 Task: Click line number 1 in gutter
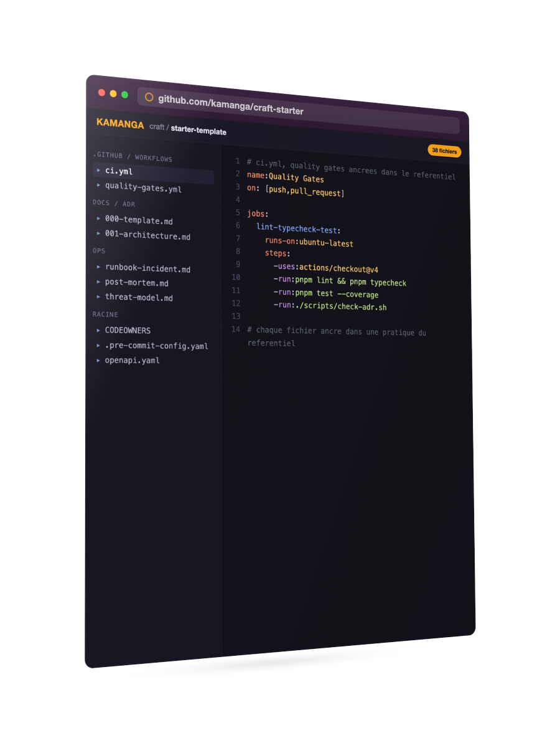238,161
